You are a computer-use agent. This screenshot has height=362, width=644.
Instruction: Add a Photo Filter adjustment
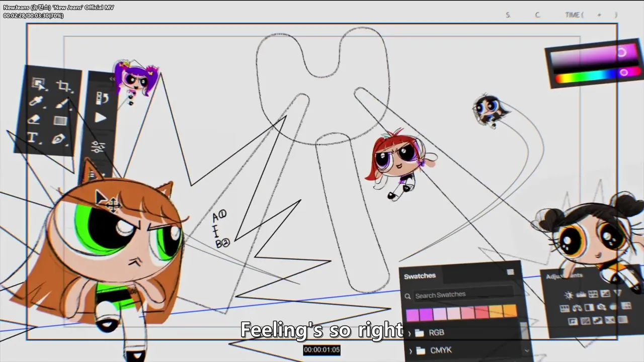pos(602,307)
